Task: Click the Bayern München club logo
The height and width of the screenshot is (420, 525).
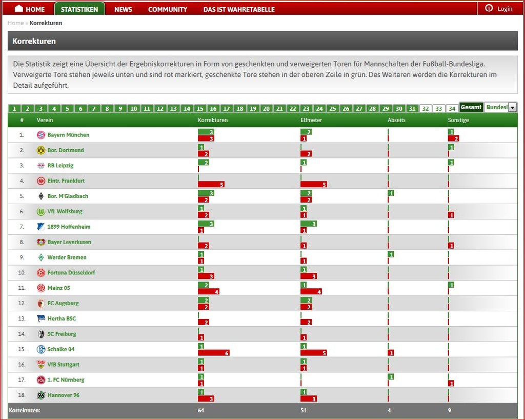Action: pyautogui.click(x=41, y=135)
